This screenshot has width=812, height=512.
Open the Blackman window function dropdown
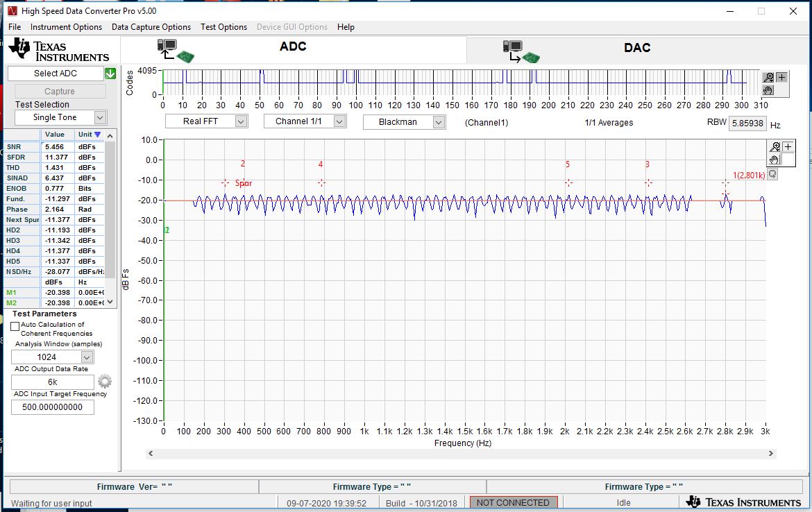(439, 122)
